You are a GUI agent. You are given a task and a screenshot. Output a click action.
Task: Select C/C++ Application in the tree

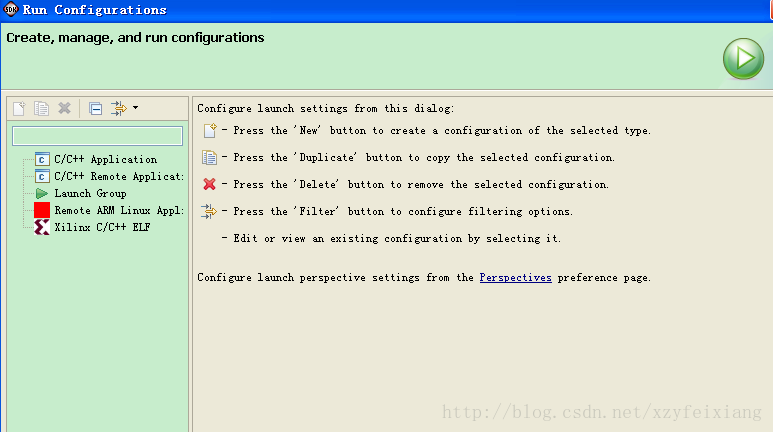click(x=105, y=159)
